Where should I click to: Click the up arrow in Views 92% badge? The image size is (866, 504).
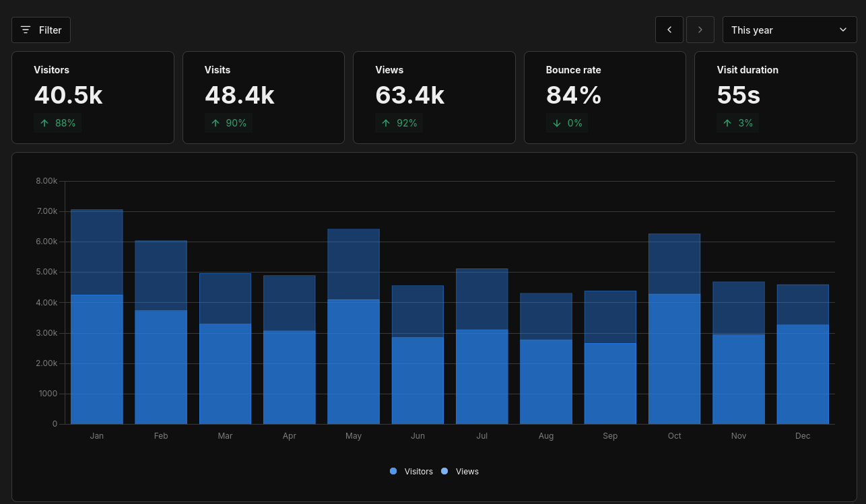[386, 123]
